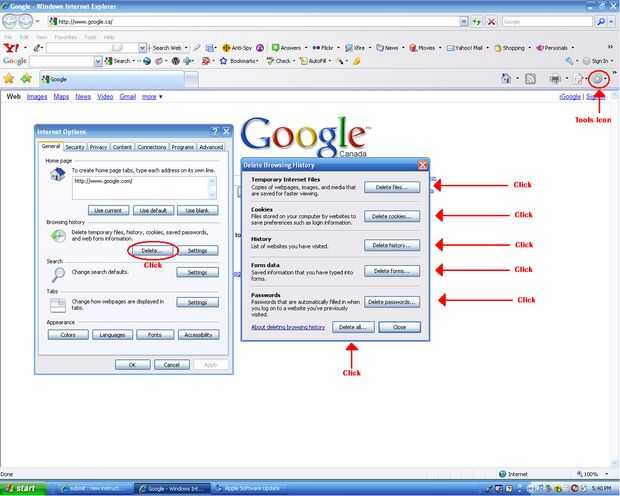Open the Sign In dropdown on Google toolbar

[x=612, y=61]
